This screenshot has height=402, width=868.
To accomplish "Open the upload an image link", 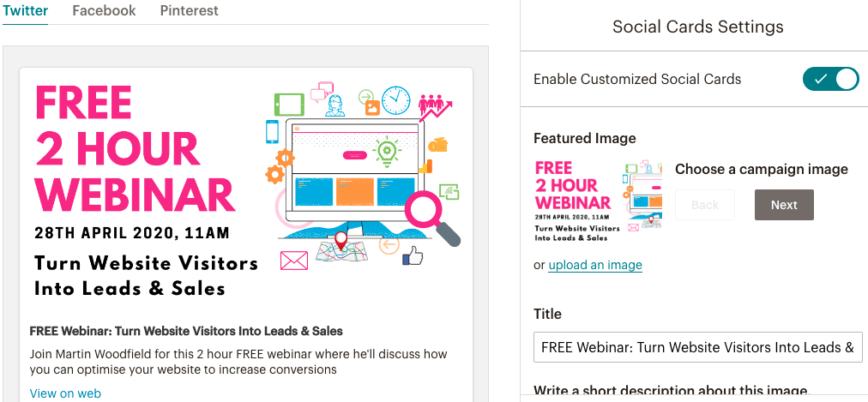I will pyautogui.click(x=595, y=265).
